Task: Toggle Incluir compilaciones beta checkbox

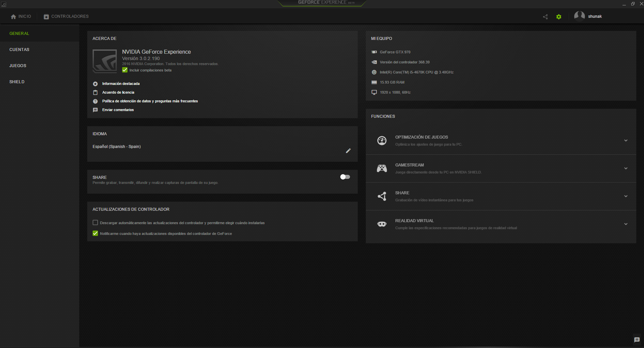Action: click(x=125, y=70)
